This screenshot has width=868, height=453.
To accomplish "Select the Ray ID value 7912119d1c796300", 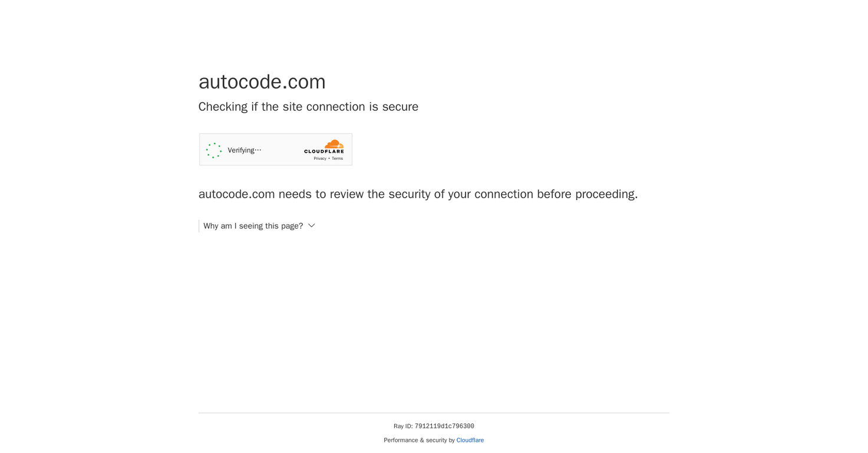I will (x=444, y=426).
